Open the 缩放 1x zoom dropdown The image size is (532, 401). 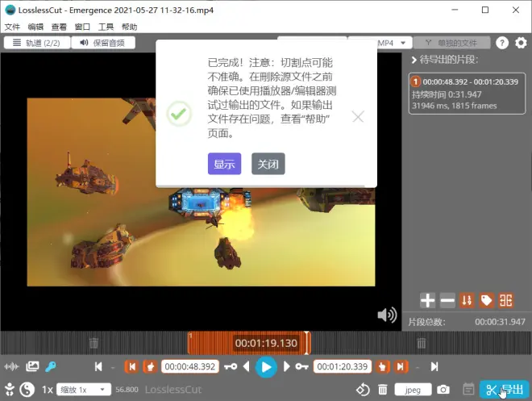(84, 390)
